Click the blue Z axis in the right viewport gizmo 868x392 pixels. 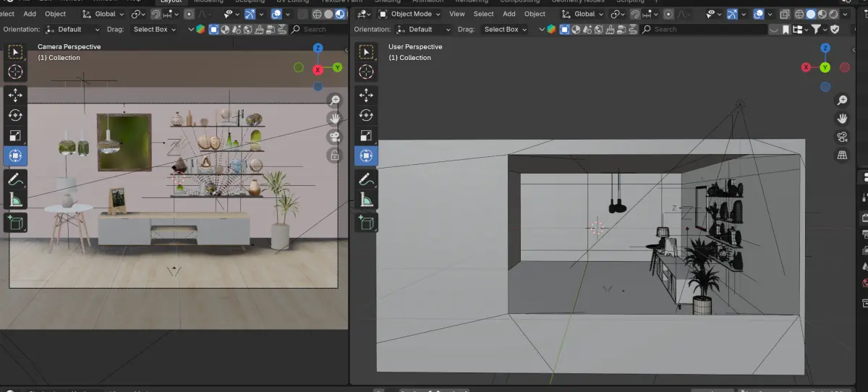click(x=825, y=47)
